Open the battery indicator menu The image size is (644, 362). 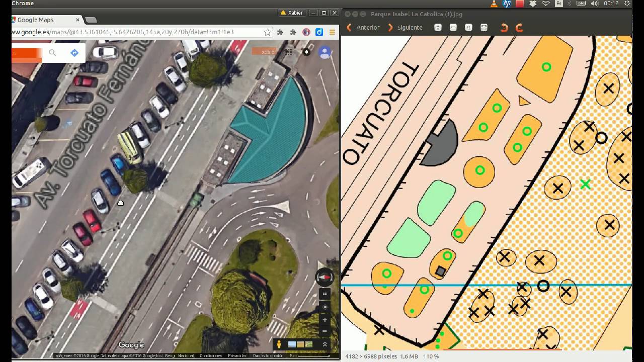(581, 4)
